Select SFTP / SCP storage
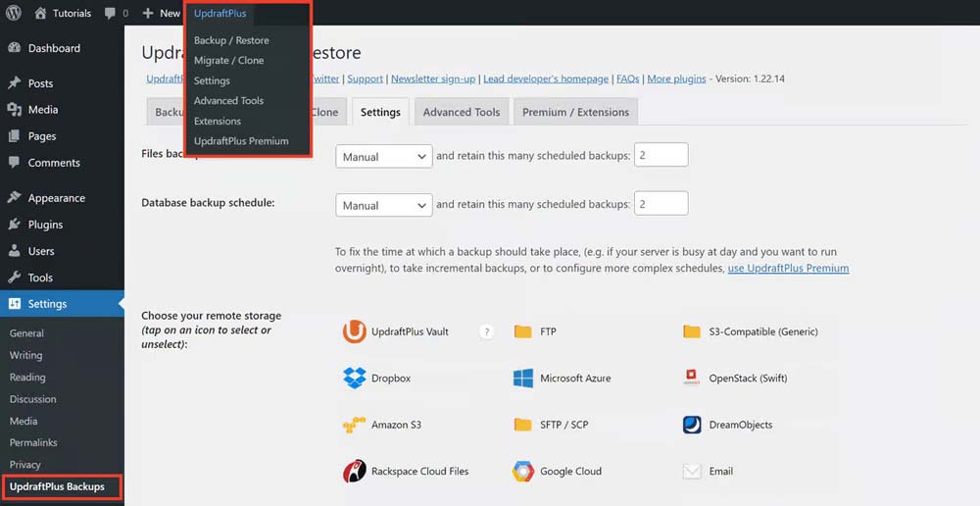 [x=551, y=425]
